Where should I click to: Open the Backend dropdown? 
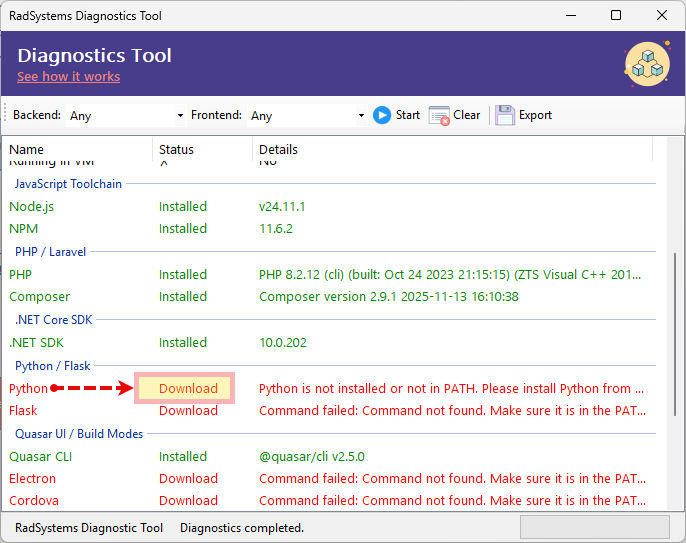click(180, 116)
